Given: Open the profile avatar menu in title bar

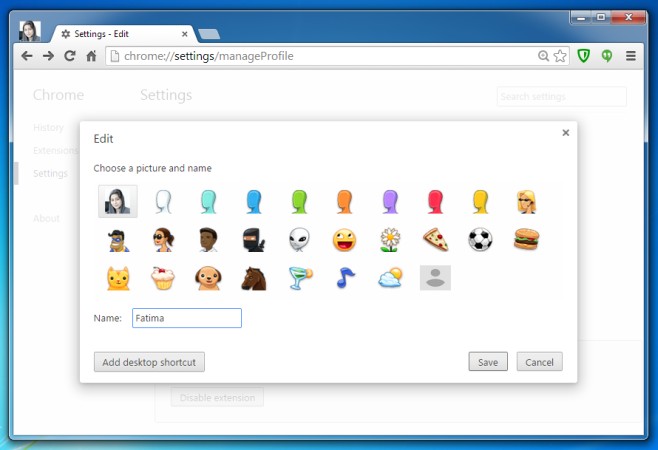Looking at the screenshot, I should (x=30, y=31).
